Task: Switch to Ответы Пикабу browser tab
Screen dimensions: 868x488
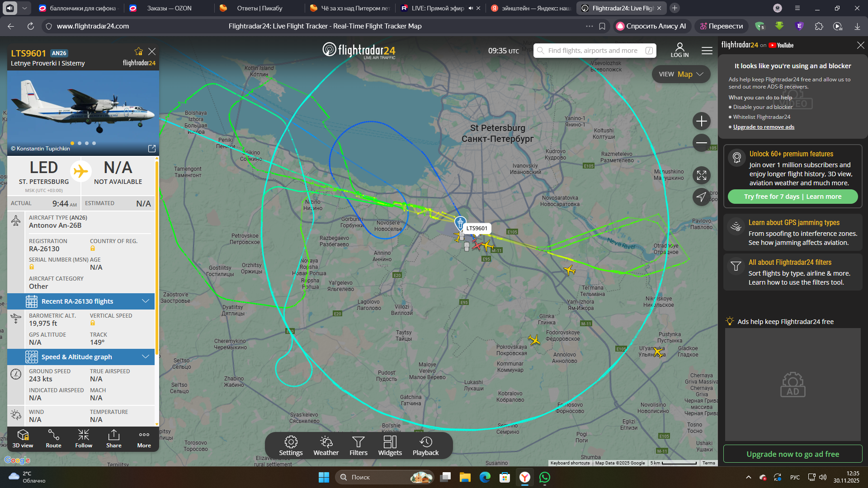Action: pyautogui.click(x=259, y=8)
